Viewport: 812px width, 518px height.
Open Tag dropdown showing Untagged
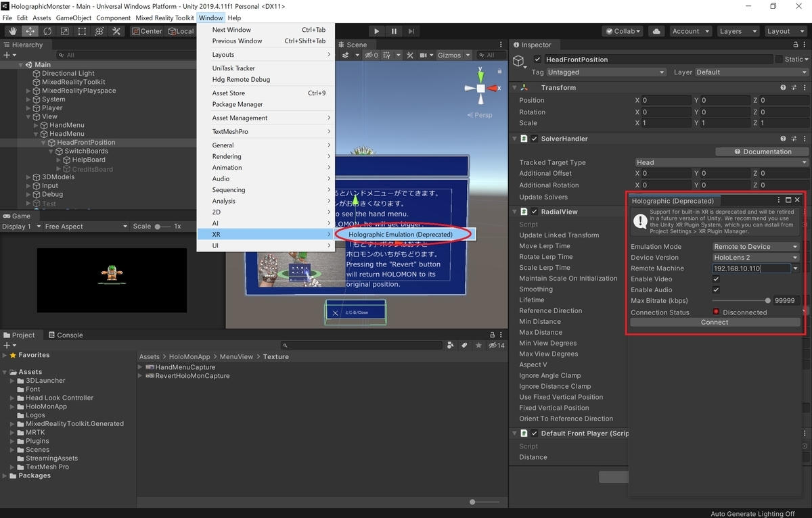(x=606, y=72)
